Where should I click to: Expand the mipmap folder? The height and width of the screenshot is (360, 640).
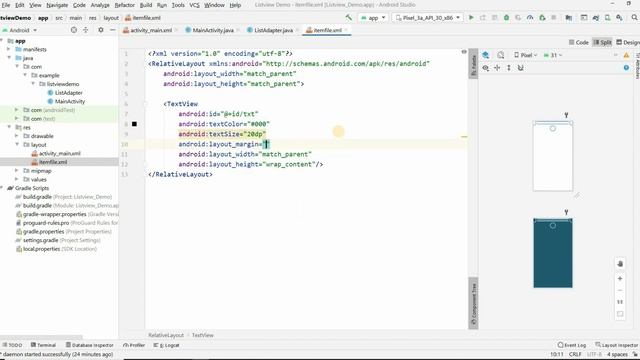pos(17,171)
